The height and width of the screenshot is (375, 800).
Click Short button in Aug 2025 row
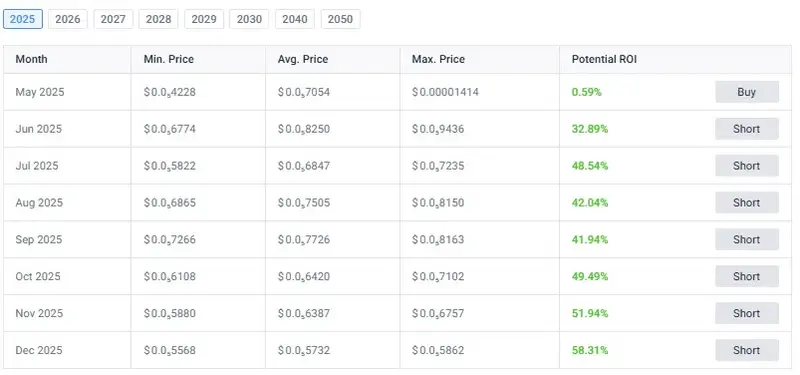click(x=747, y=203)
